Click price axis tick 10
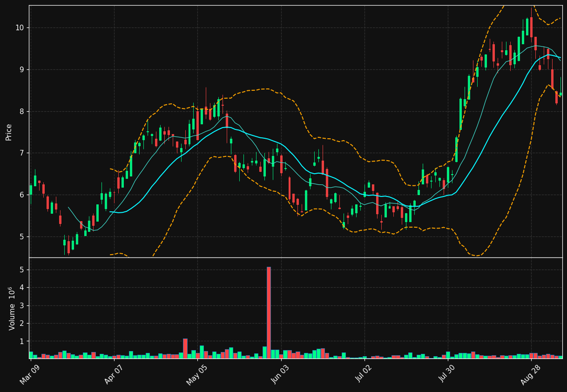567x392 pixels. click(x=19, y=28)
